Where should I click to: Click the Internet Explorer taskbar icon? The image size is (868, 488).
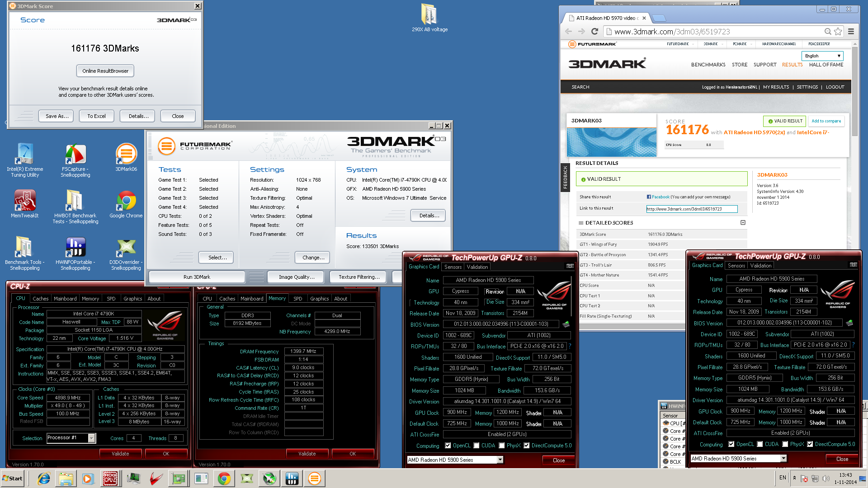pyautogui.click(x=43, y=479)
